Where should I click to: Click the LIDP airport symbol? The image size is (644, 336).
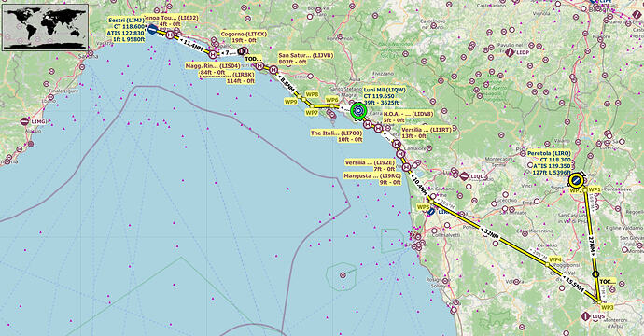pyautogui.click(x=510, y=52)
